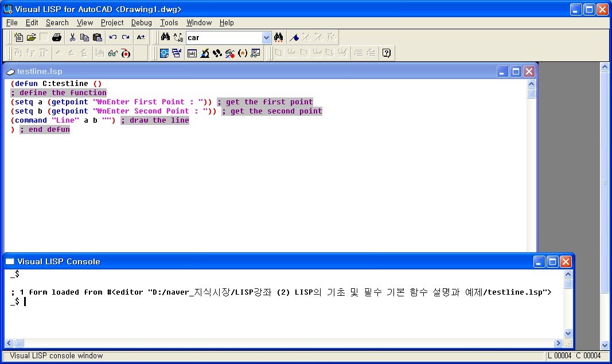Open Visual LISP Console icon
This screenshot has height=364, width=612.
coord(192,53)
